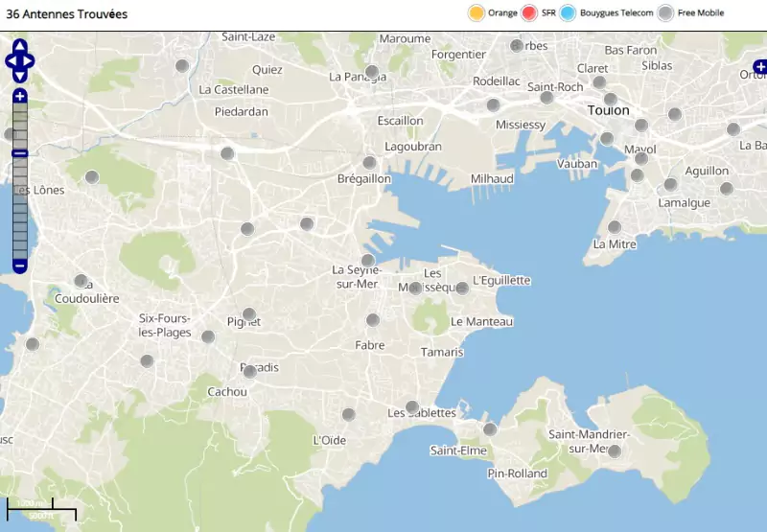The width and height of the screenshot is (767, 532).
Task: Click the grey Free Mobile legend circle
Action: click(x=666, y=13)
